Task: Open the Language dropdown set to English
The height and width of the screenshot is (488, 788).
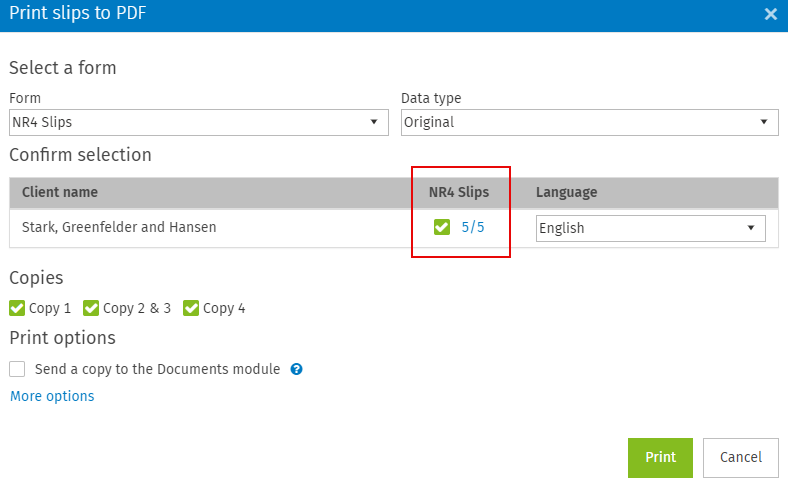Action: tap(650, 228)
